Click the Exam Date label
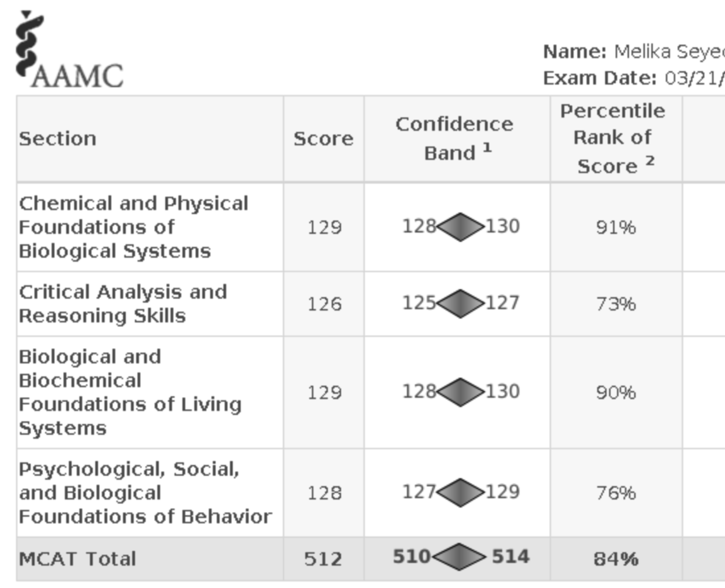Screen dimensions: 725x588 tap(600, 78)
